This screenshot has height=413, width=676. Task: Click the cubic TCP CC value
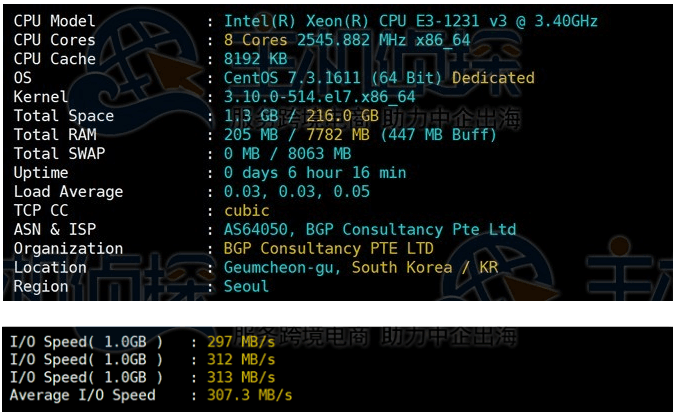[246, 211]
